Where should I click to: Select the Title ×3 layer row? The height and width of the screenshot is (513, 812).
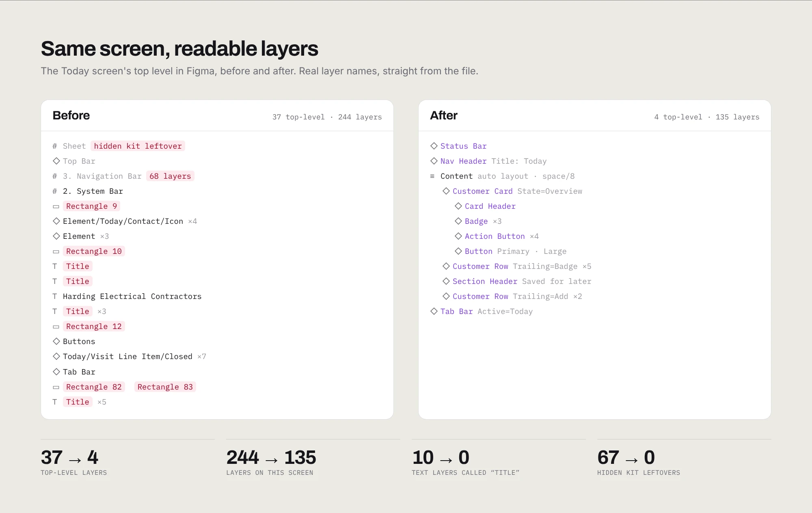(x=80, y=312)
